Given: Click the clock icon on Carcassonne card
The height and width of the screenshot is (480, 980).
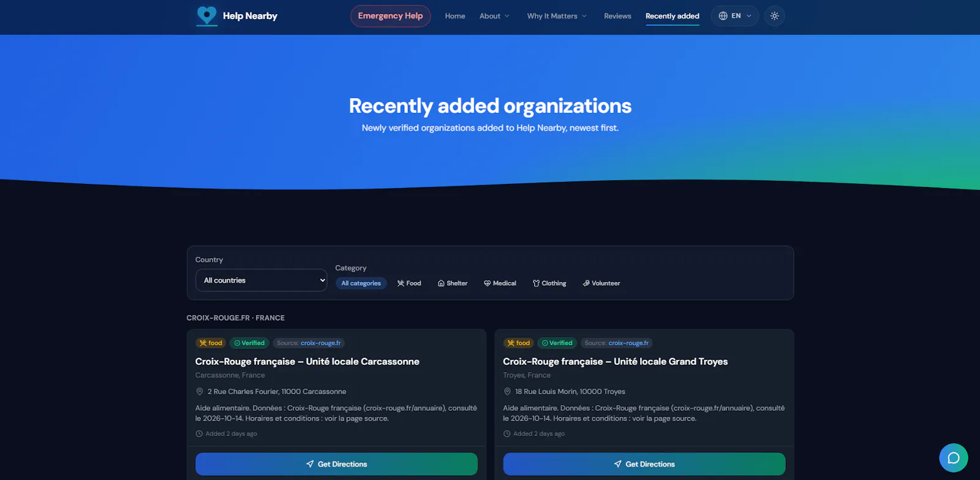Looking at the screenshot, I should [199, 433].
